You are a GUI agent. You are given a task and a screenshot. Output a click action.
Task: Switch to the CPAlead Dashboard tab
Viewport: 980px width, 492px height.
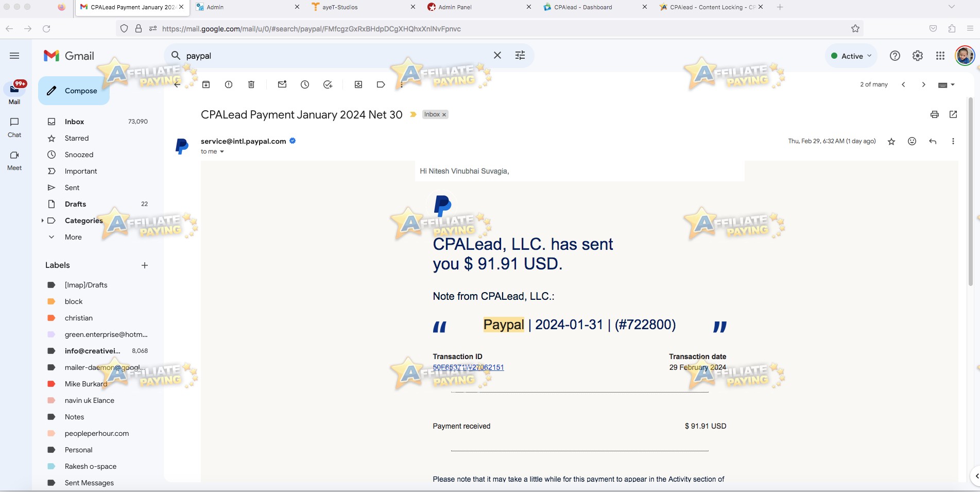tap(582, 7)
